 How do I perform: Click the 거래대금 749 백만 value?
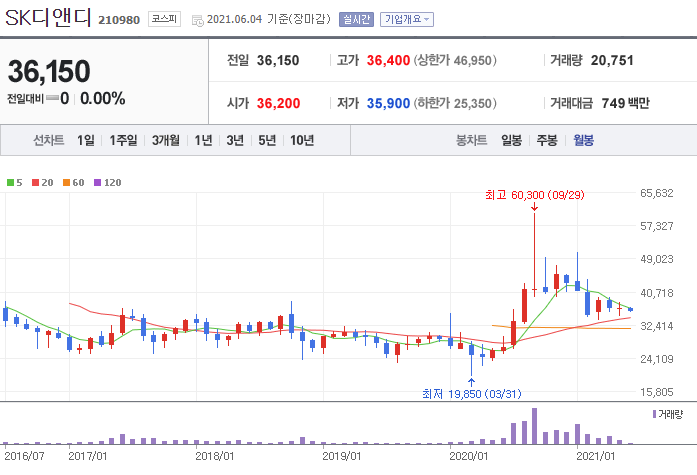click(625, 104)
